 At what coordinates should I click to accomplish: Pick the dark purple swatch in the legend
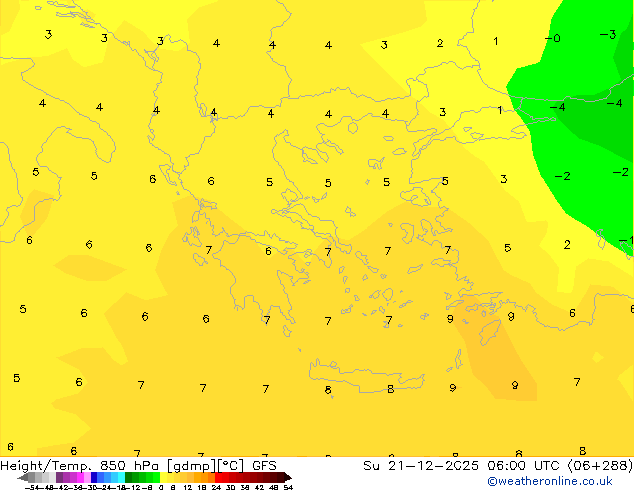point(59,477)
